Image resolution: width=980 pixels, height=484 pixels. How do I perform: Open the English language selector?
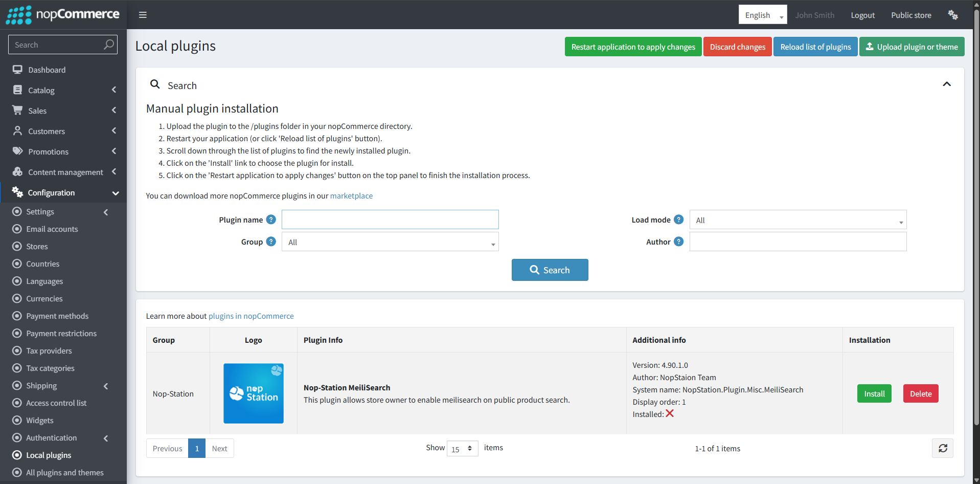point(762,15)
